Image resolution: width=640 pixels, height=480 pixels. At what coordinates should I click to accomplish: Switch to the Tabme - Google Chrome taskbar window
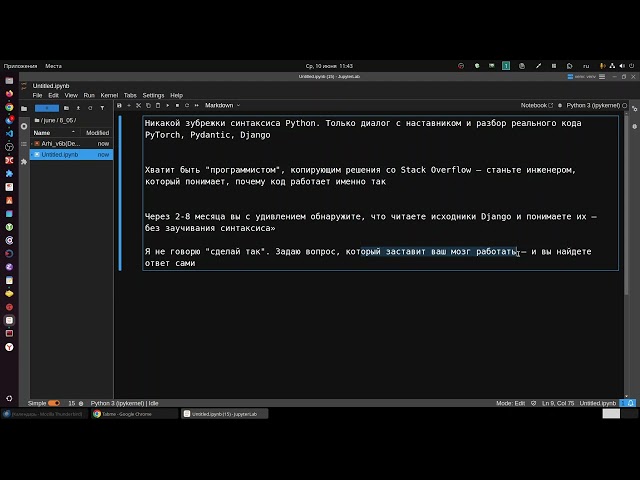[x=134, y=414]
